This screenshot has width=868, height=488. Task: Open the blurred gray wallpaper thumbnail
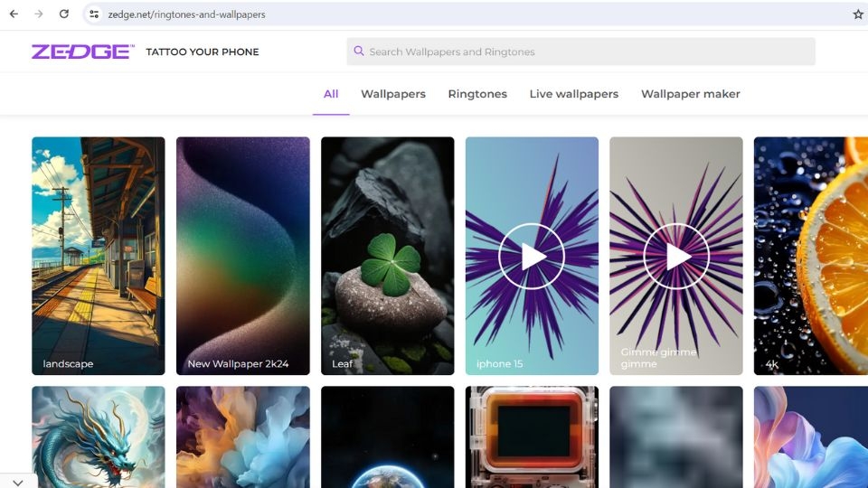676,437
